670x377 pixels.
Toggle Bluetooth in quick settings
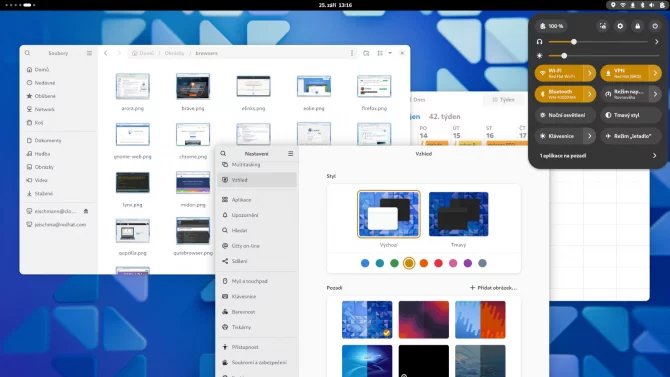pyautogui.click(x=559, y=94)
